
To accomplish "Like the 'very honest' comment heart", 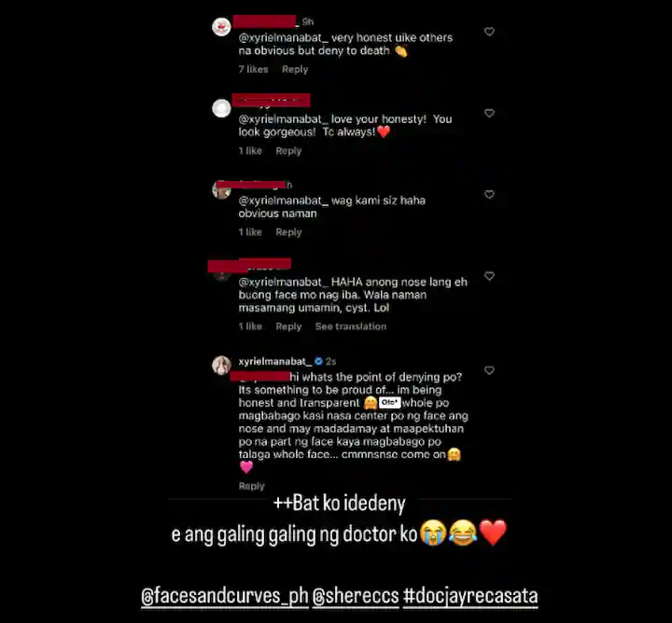I will click(489, 32).
